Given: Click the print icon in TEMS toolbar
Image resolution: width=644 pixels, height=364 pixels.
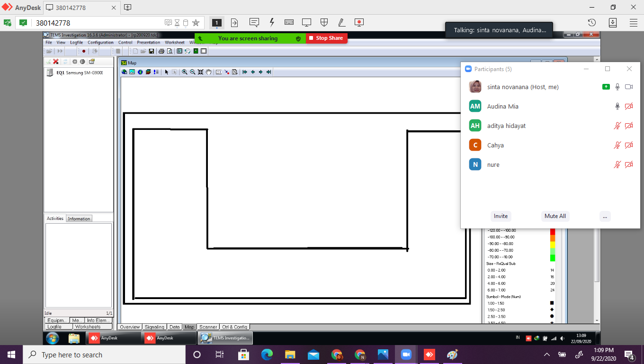Looking at the screenshot, I should pos(161,51).
